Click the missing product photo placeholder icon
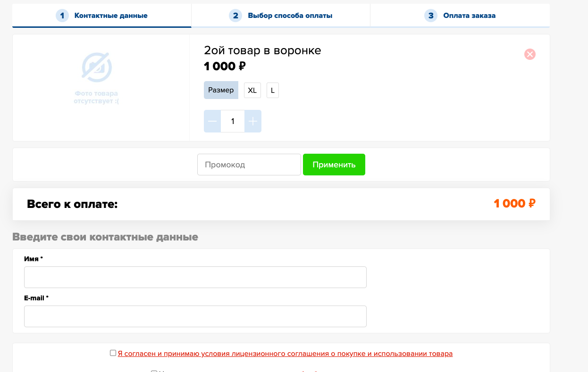 point(96,67)
